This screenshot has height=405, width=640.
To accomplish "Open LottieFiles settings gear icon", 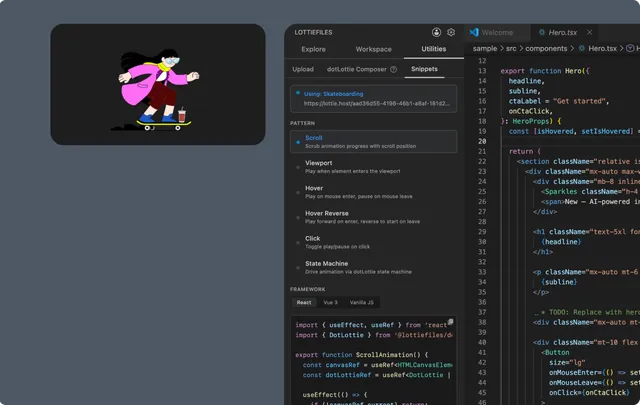I will [x=451, y=32].
